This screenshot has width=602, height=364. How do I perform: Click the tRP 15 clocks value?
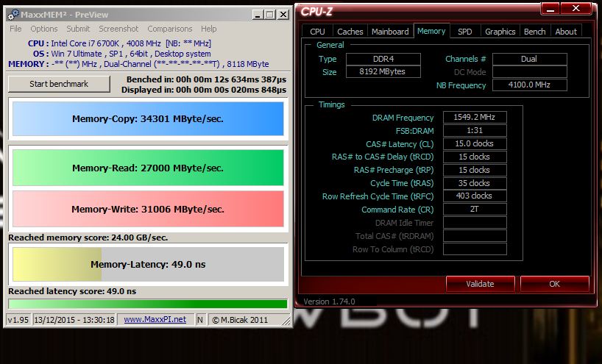coord(475,170)
